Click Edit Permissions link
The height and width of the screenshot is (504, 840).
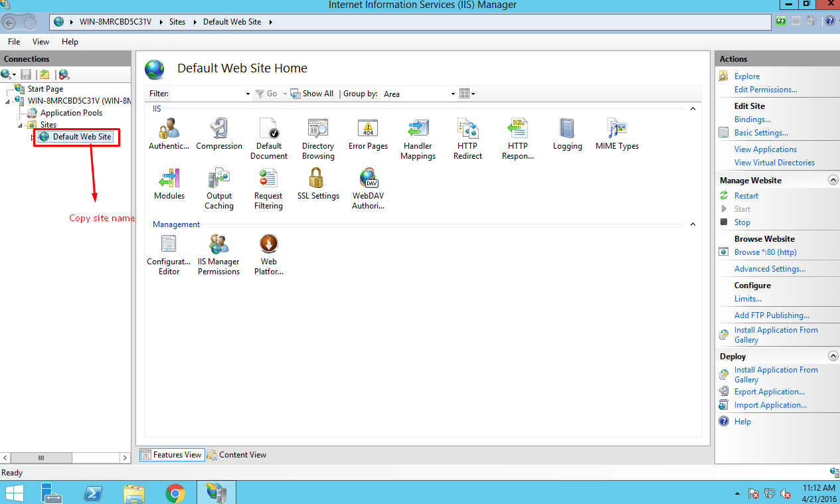tap(766, 90)
